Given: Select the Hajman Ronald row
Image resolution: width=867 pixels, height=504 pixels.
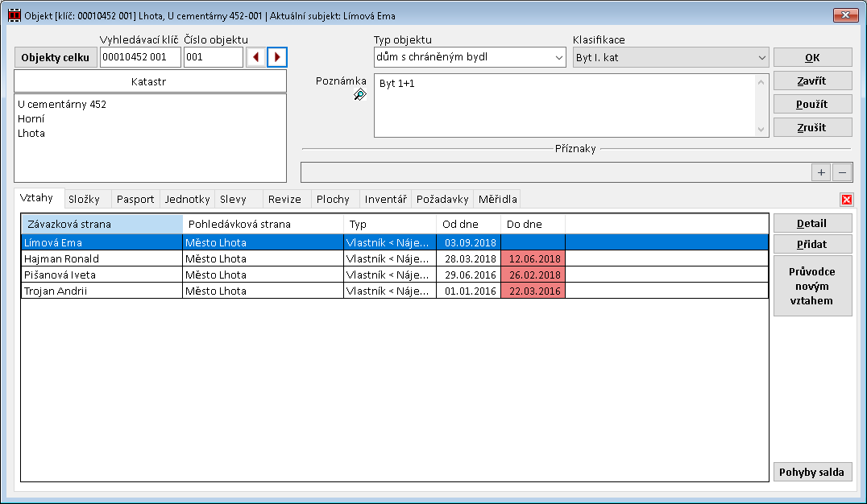Looking at the screenshot, I should 102,258.
